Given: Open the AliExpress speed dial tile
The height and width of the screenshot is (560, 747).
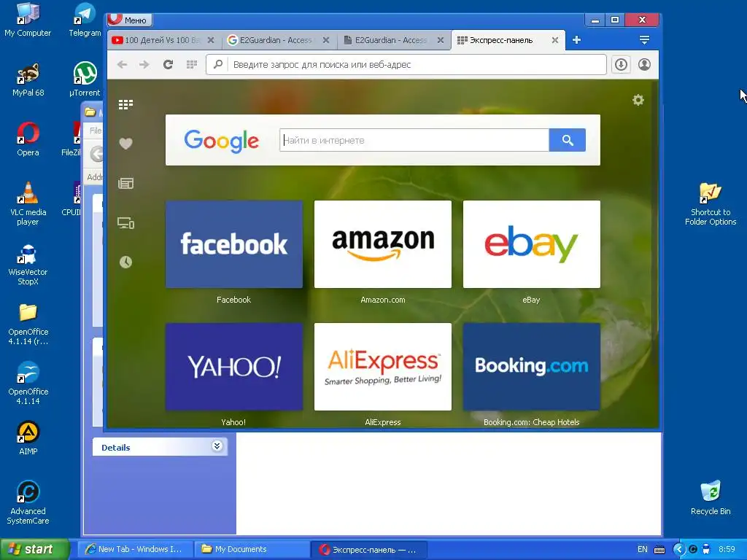Looking at the screenshot, I should pyautogui.click(x=382, y=367).
